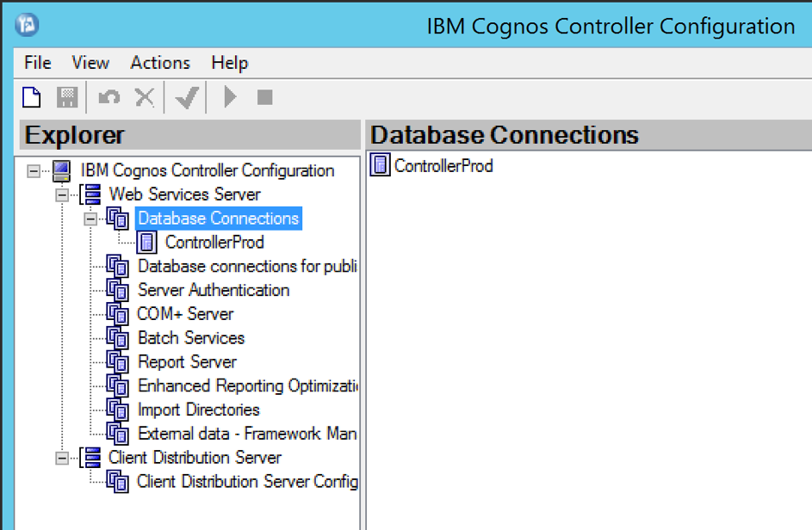
Task: Collapse the Web Services Server node
Action: click(62, 195)
